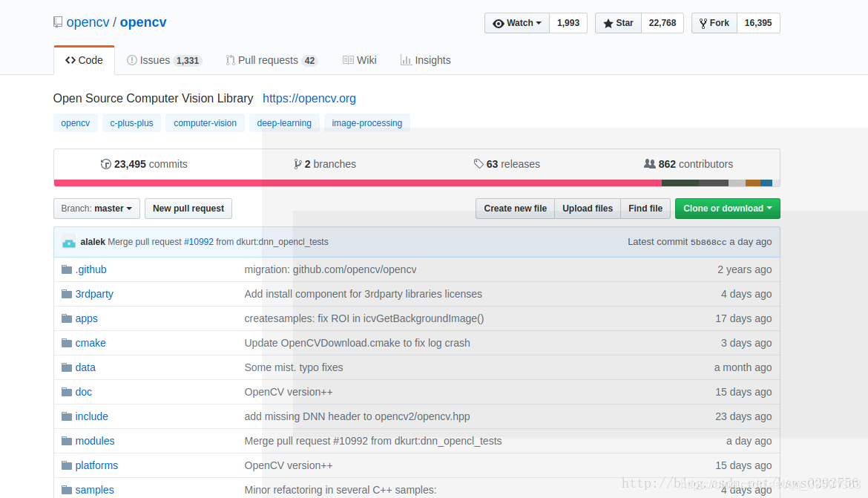
Task: Click the apps folder icon
Action: (67, 318)
